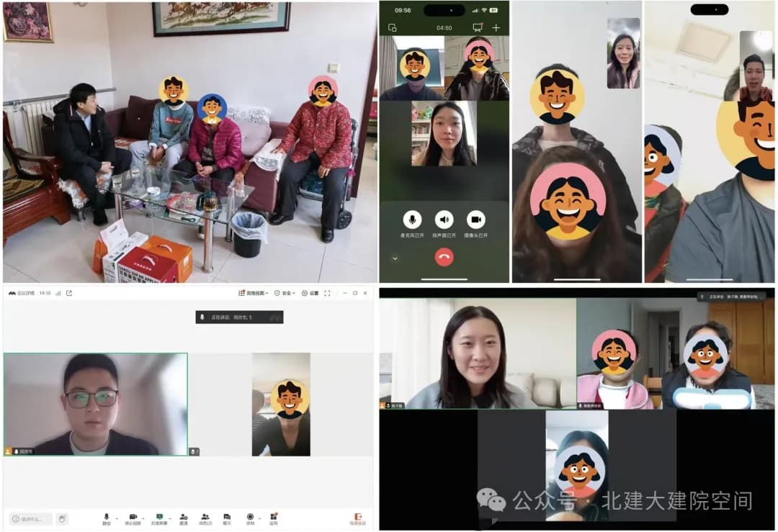
Task: Open the chat icon in meeting toolbar
Action: 227,517
